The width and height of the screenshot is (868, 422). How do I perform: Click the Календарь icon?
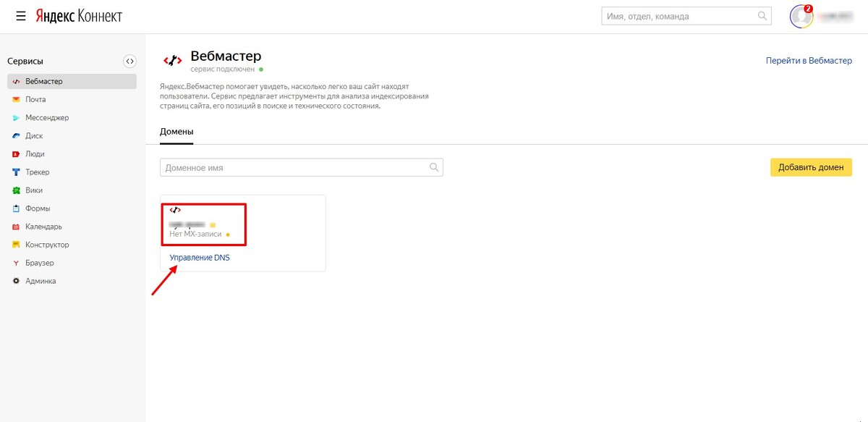click(x=16, y=227)
